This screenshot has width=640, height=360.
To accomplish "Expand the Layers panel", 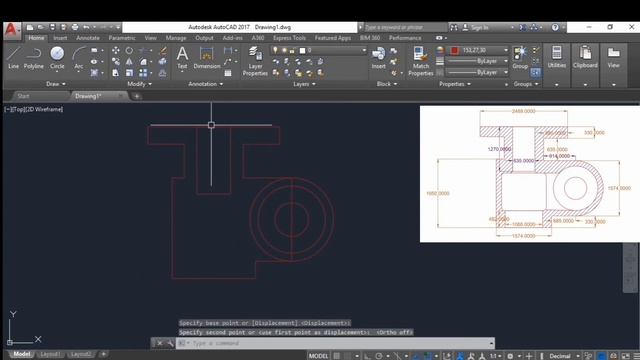I will 304,84.
